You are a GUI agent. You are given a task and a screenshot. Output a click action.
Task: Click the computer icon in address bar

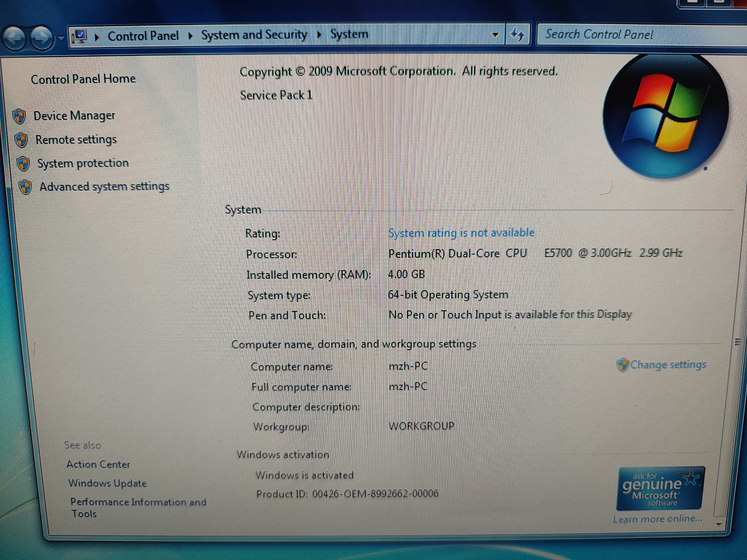pos(80,37)
